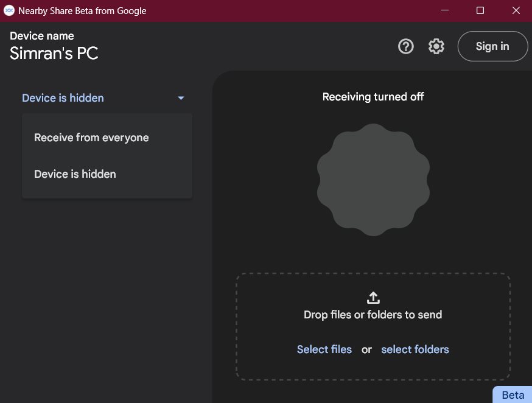532x403 pixels.
Task: Click the Sign in button
Action: tap(492, 46)
